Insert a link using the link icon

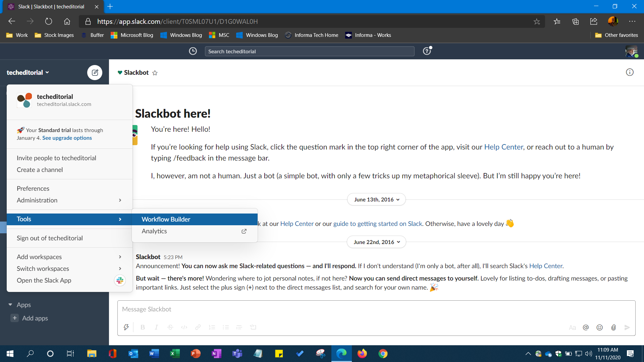point(198,327)
